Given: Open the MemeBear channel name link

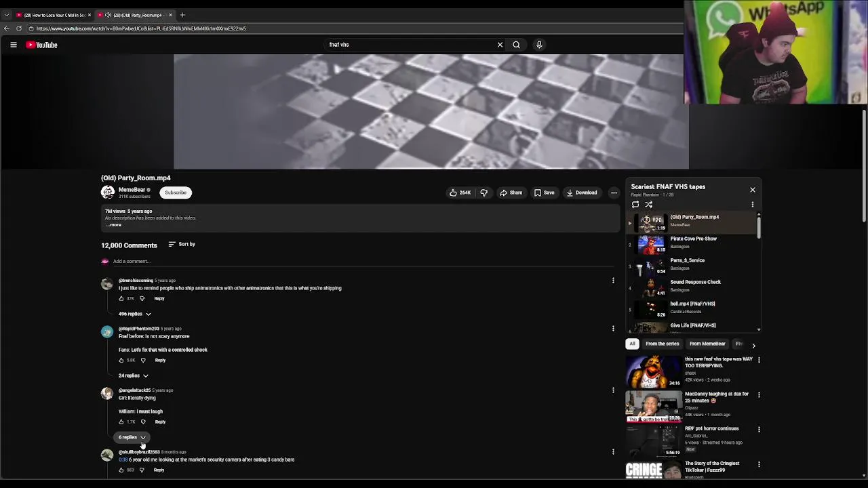Looking at the screenshot, I should [x=132, y=190].
